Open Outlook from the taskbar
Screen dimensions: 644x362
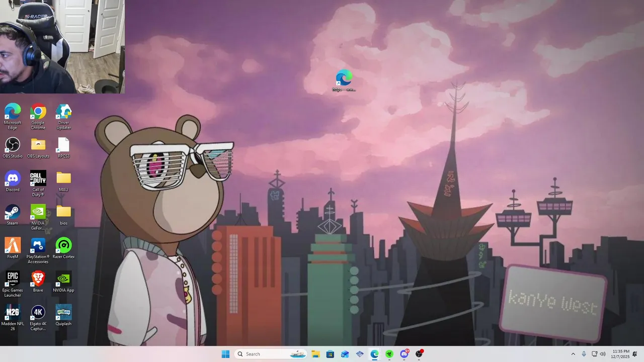(345, 354)
